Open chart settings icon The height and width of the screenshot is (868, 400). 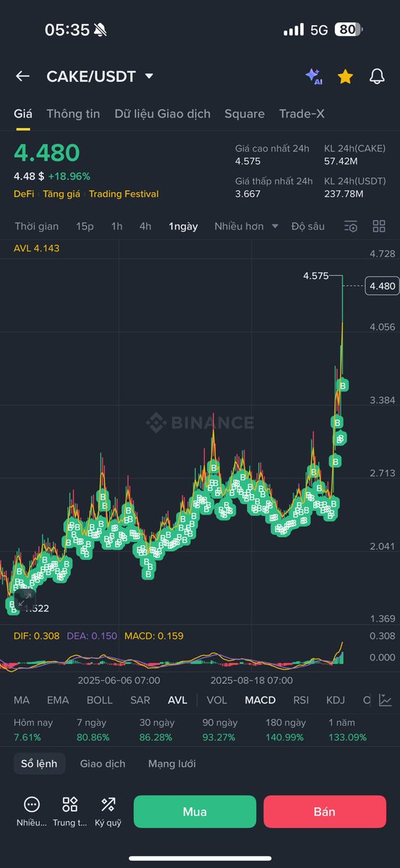click(351, 226)
